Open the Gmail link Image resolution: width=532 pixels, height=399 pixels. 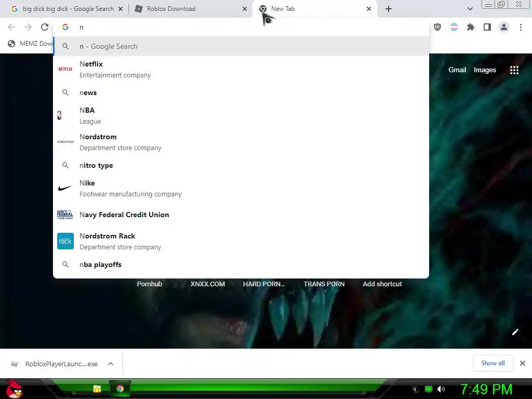[x=457, y=70]
